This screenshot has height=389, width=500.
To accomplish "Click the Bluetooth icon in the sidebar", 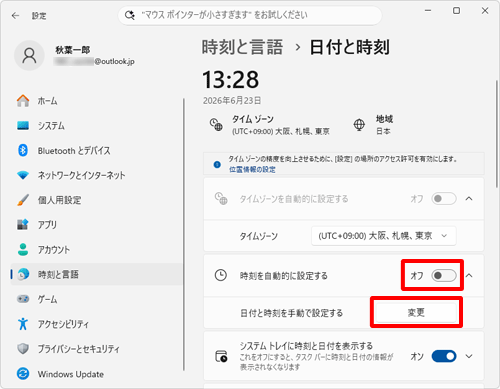I will coord(23,150).
